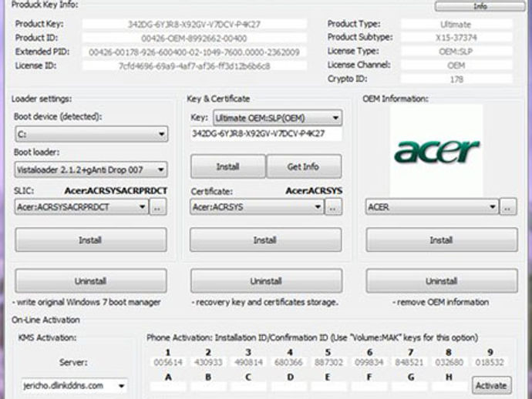The image size is (532, 399).
Task: Click the License Type value OEM:SLP
Action: pyautogui.click(x=456, y=52)
